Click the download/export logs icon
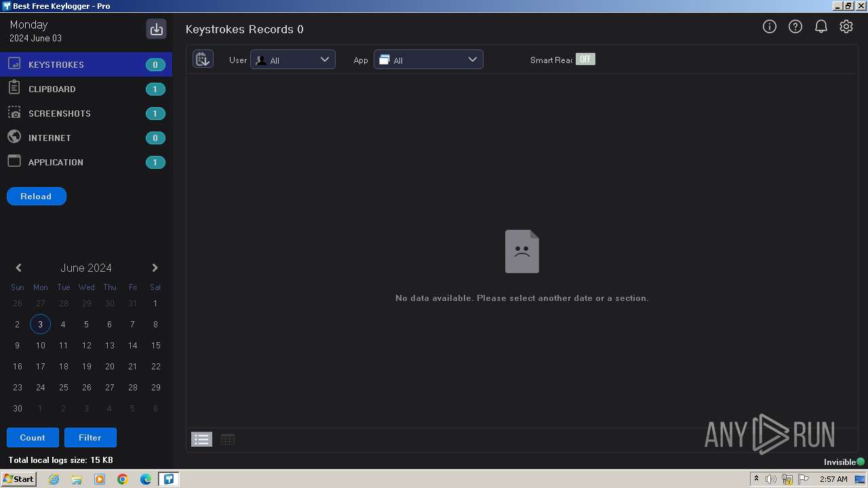 pyautogui.click(x=157, y=29)
